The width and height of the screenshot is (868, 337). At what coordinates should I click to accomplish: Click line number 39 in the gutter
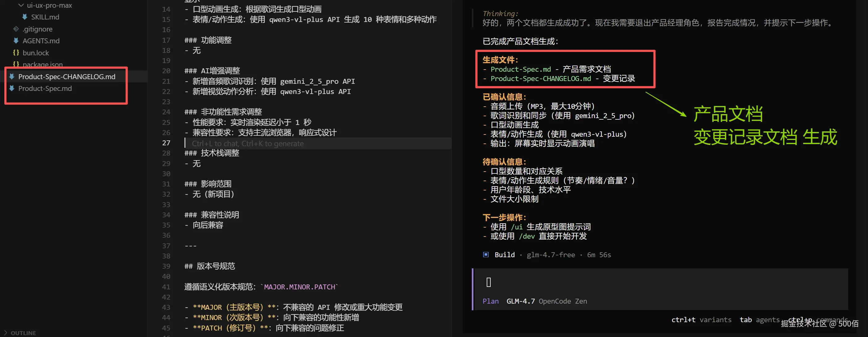(166, 266)
